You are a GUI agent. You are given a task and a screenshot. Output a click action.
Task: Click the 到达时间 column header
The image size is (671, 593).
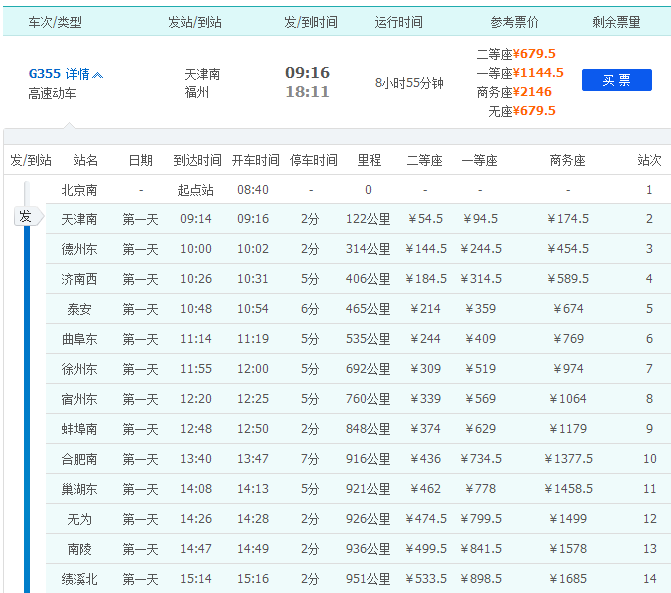point(197,160)
